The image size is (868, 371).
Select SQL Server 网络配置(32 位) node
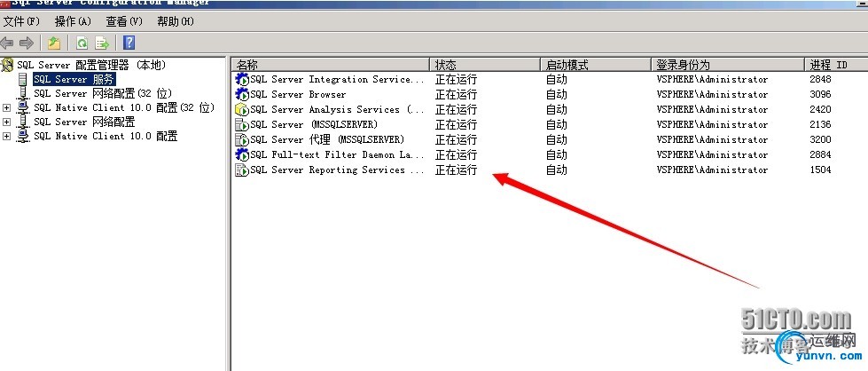coord(103,93)
